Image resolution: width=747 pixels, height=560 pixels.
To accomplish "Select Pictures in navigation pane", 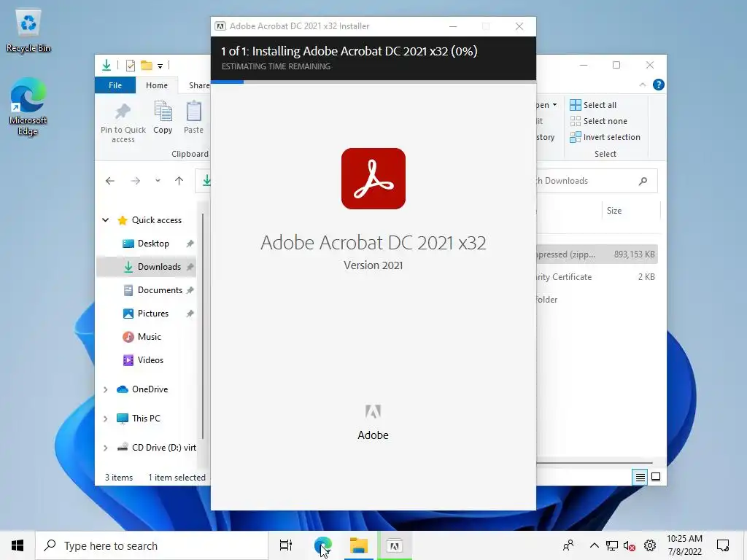I will coord(147,314).
